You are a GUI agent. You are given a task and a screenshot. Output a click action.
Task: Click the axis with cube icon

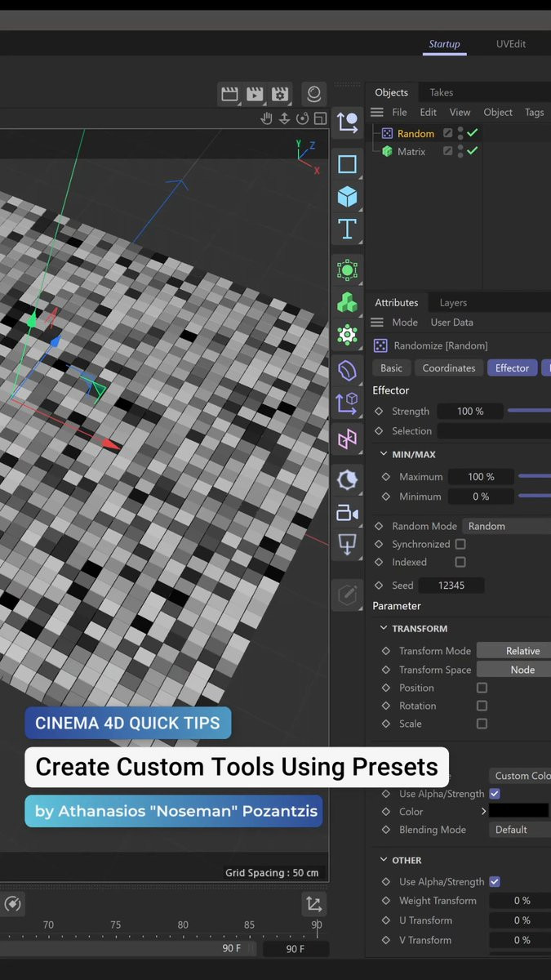coord(347,403)
